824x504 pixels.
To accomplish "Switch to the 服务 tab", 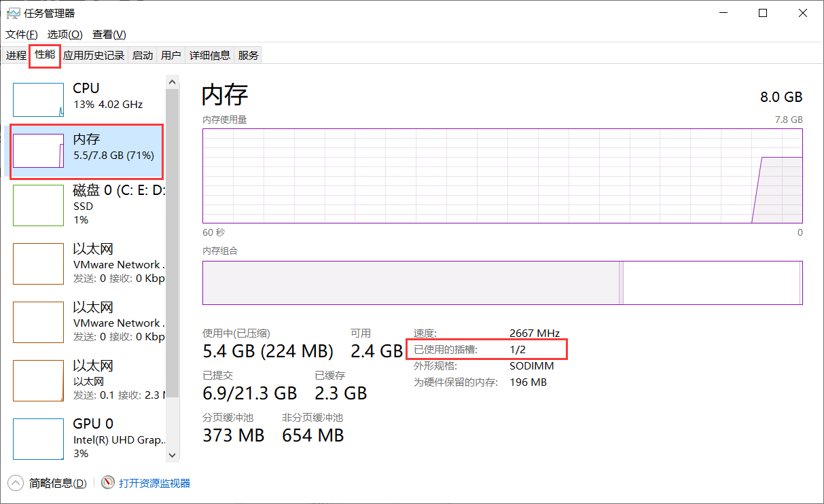I will (249, 55).
